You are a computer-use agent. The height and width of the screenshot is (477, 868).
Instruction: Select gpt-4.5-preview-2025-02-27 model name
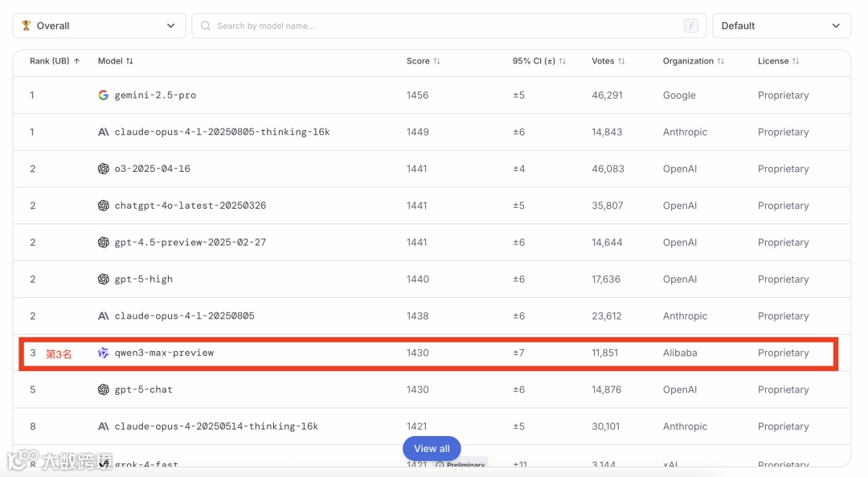190,243
